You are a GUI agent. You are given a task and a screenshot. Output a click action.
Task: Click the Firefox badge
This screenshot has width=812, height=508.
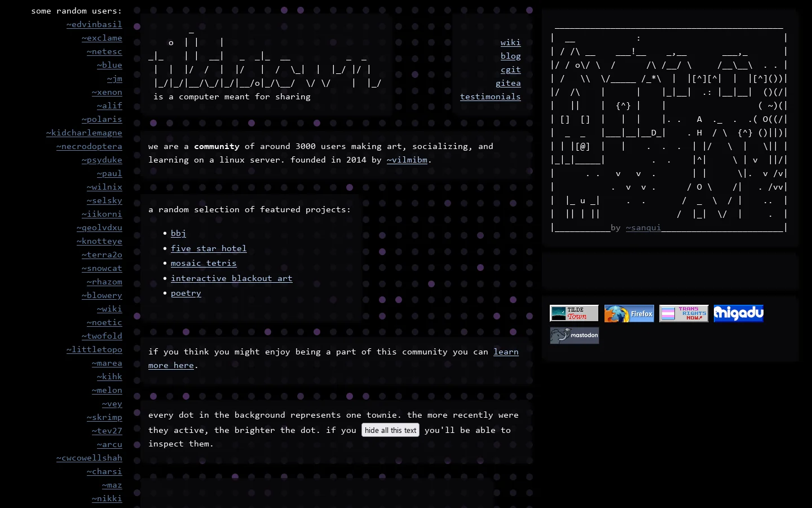[629, 313]
